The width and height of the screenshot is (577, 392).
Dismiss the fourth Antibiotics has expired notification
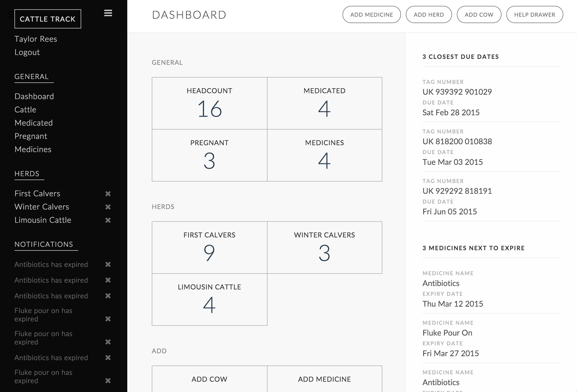[108, 357]
